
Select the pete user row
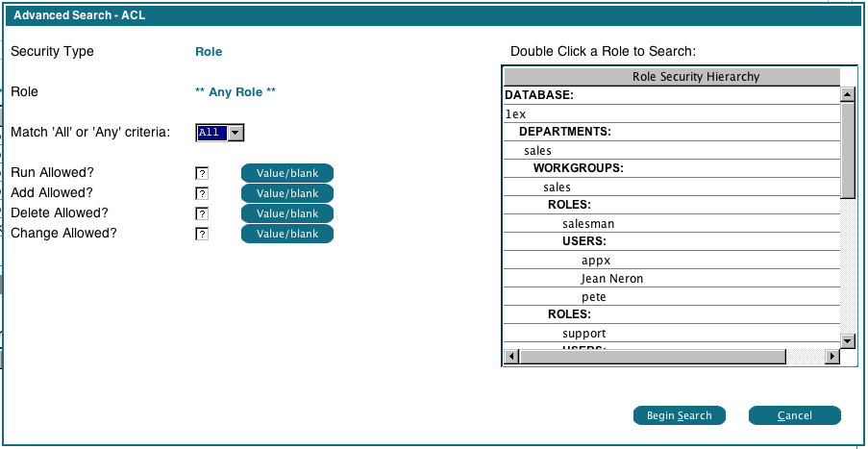click(x=672, y=297)
